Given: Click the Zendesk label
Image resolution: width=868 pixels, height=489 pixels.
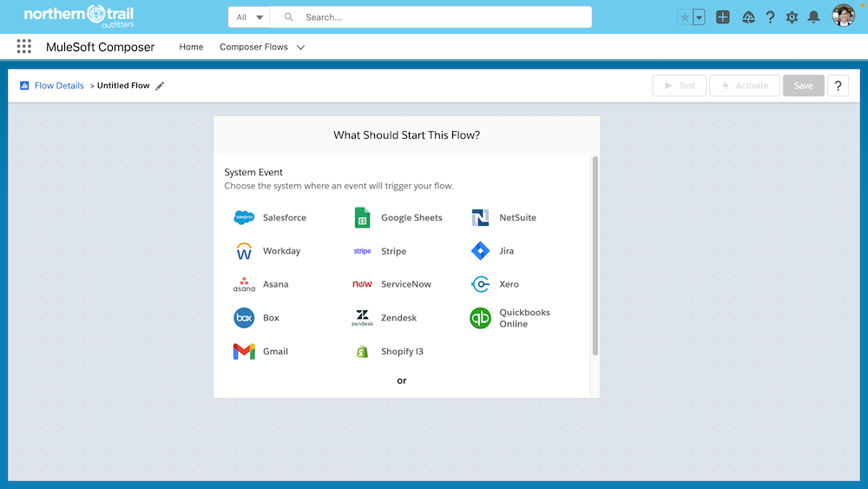Looking at the screenshot, I should click(x=398, y=318).
